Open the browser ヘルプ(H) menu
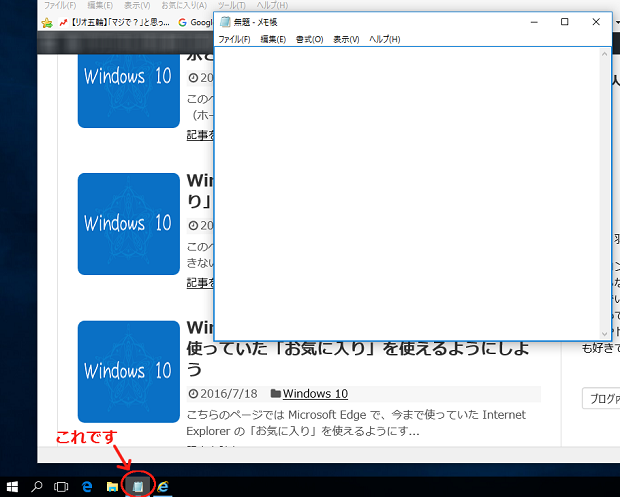The image size is (620, 497). (272, 5)
